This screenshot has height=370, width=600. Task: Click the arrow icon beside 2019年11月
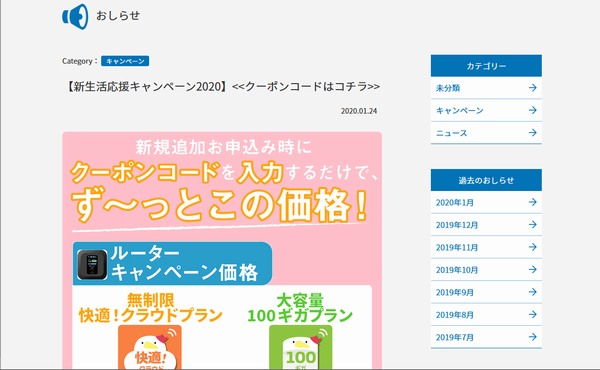532,247
